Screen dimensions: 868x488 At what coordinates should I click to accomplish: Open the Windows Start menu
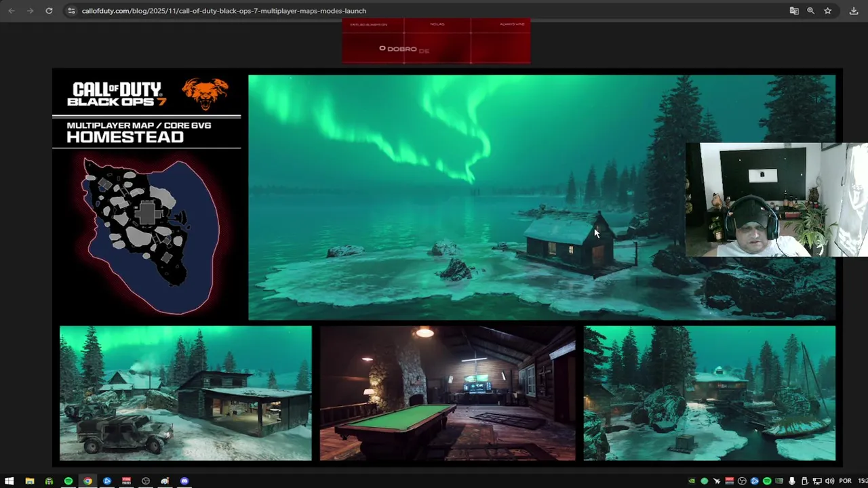click(x=9, y=481)
